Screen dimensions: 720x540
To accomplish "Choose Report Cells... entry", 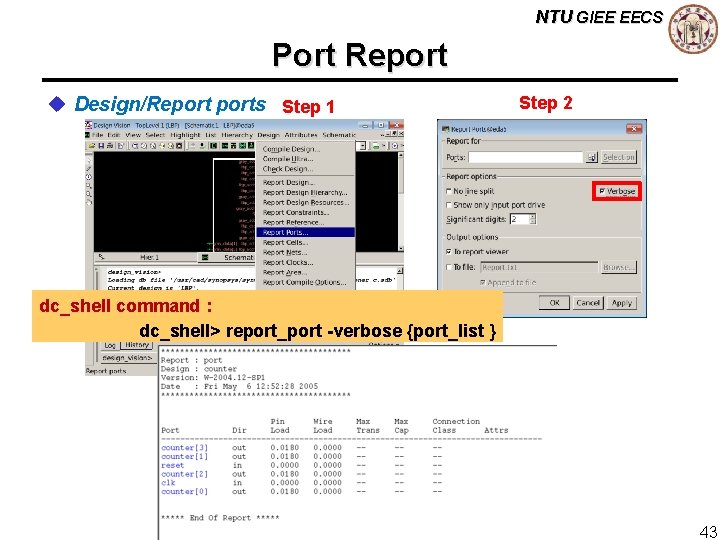I will (x=305, y=242).
